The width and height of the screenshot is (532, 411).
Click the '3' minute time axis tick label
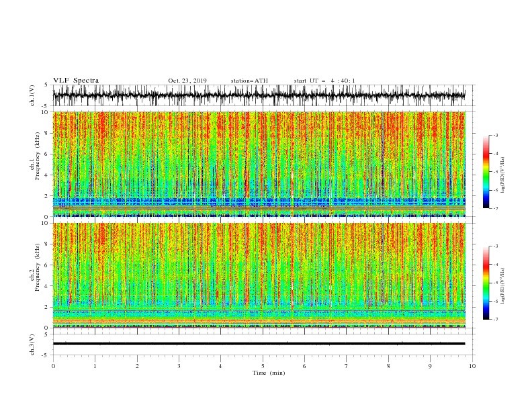(179, 366)
